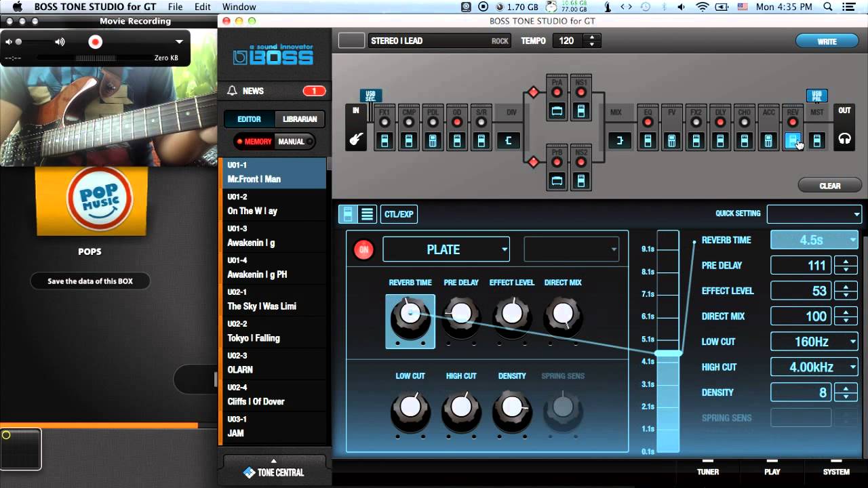Viewport: 868px width, 488px height.
Task: Open the QUICK SETTING dropdown
Action: 814,213
